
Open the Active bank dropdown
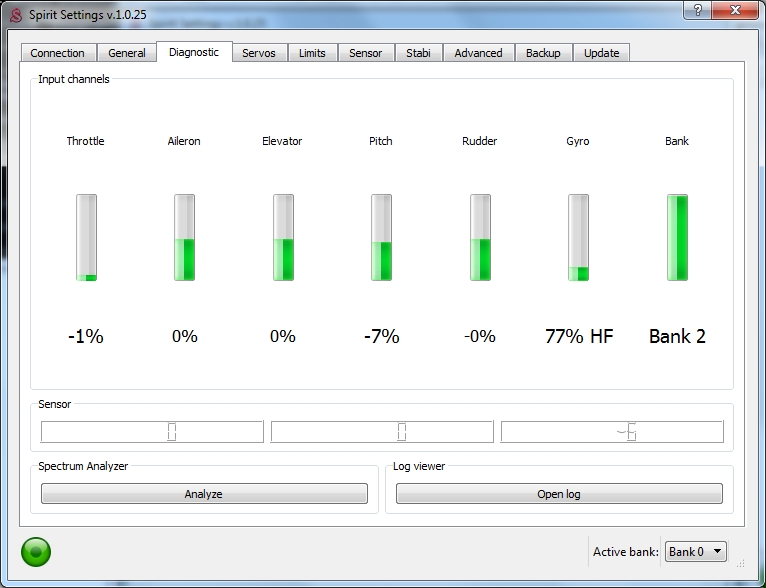(x=696, y=551)
